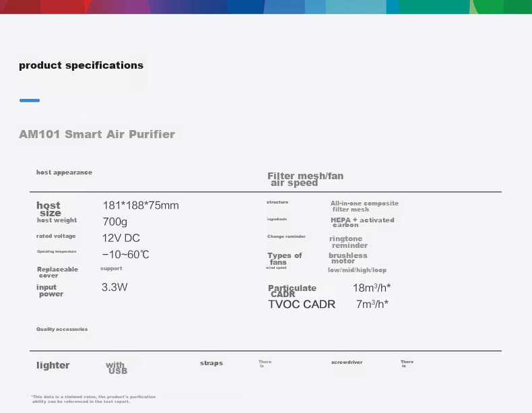Click the 'host weight' label
532x413 pixels.
[57, 220]
